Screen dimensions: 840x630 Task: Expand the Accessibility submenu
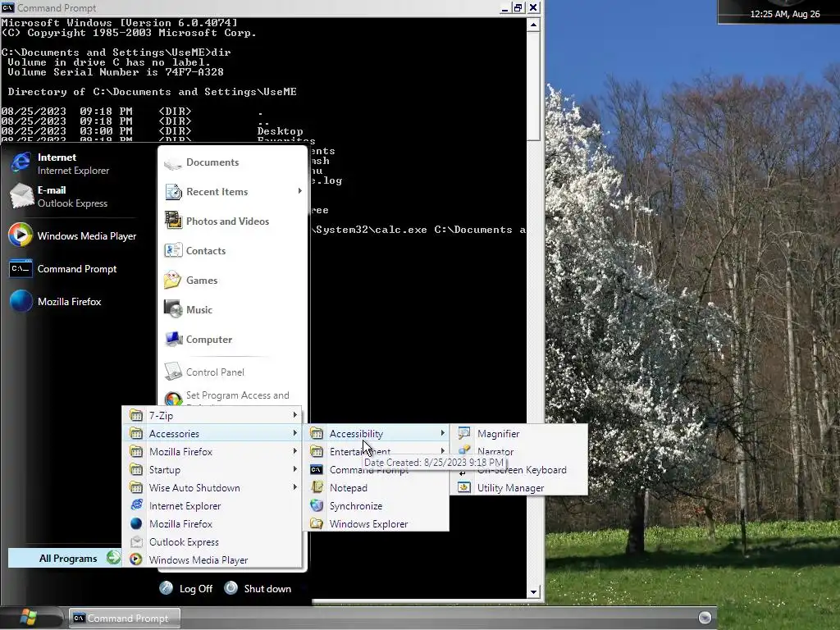click(x=377, y=433)
